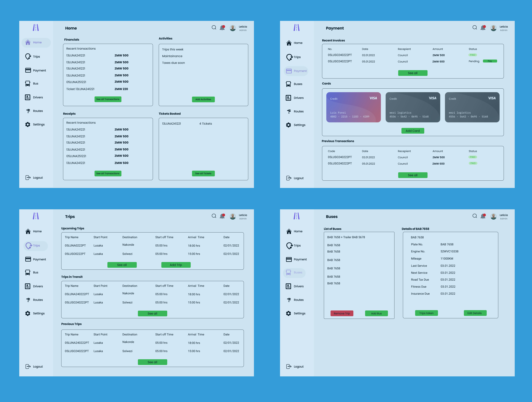Click Logout icon on Payment screen sidebar
This screenshot has width=532, height=402.
[x=289, y=178]
